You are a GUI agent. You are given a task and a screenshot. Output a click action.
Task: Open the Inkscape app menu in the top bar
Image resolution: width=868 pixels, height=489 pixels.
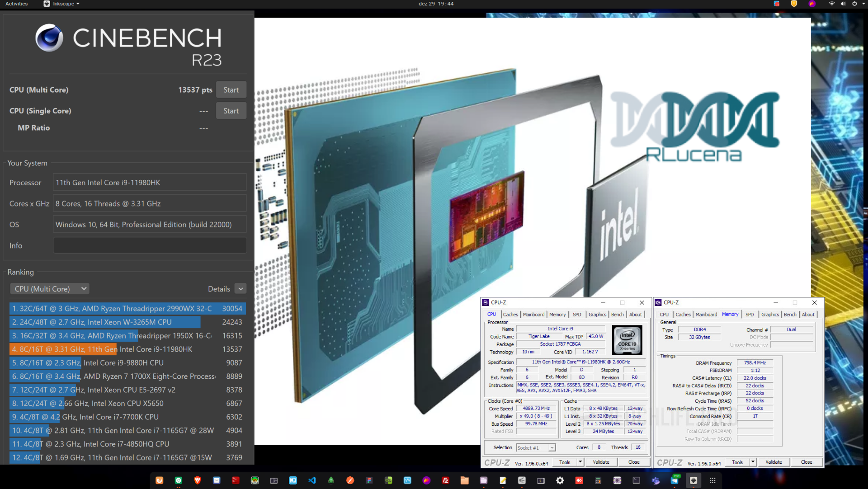(x=61, y=4)
